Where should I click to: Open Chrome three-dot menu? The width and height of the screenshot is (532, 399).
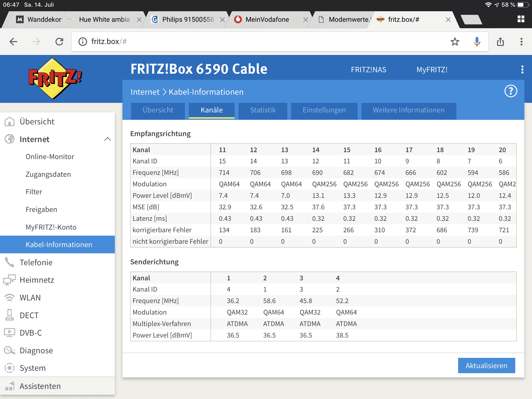pos(521,42)
